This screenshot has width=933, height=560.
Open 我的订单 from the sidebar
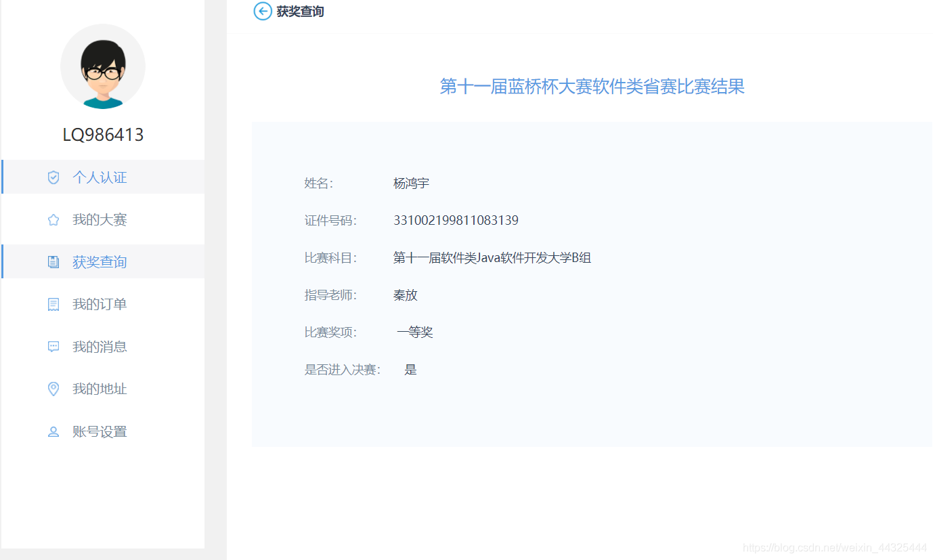[x=103, y=304]
